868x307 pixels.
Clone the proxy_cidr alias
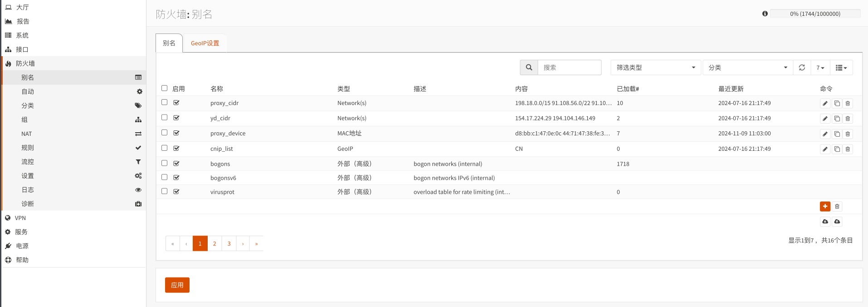[x=837, y=104]
